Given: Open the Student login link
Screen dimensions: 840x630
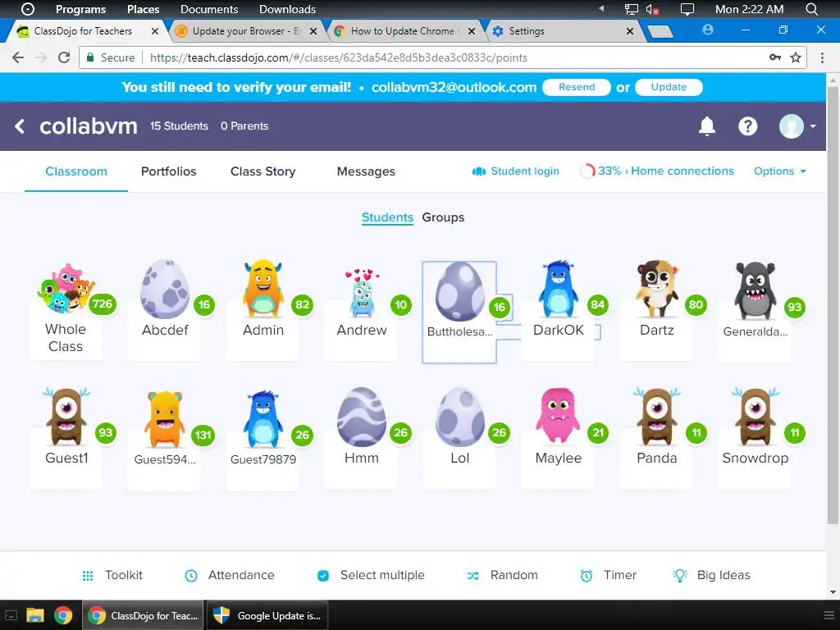Looking at the screenshot, I should [525, 171].
